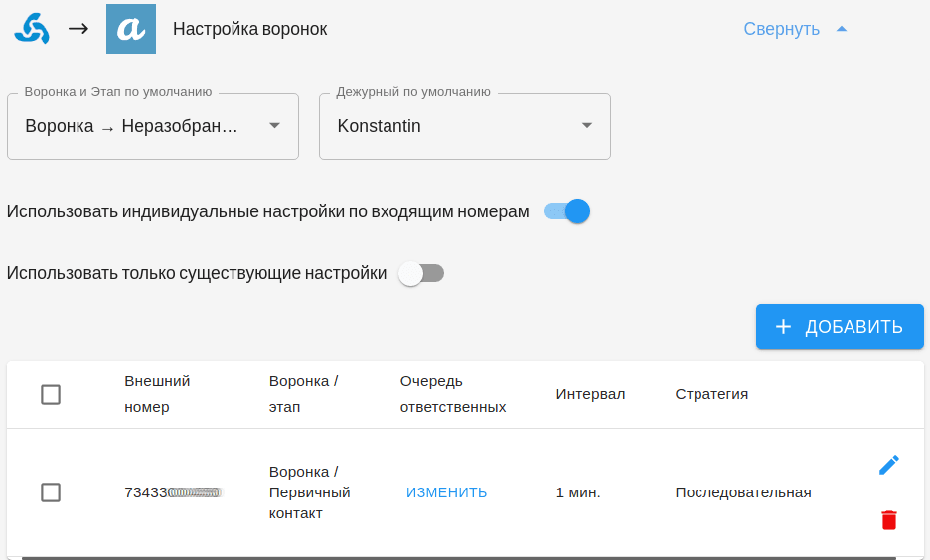Check the select-all checkbox in table header
The width and height of the screenshot is (930, 560).
[51, 394]
